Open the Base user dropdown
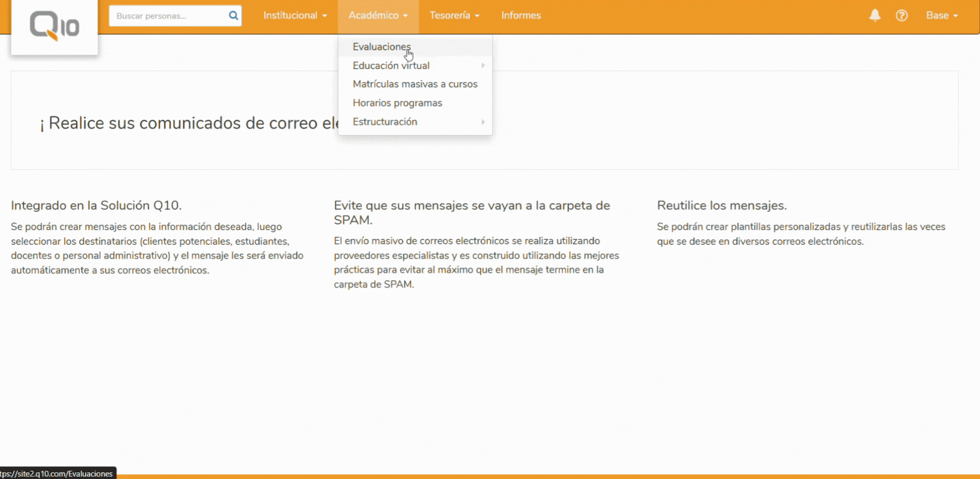The width and height of the screenshot is (980, 479). coord(941,15)
